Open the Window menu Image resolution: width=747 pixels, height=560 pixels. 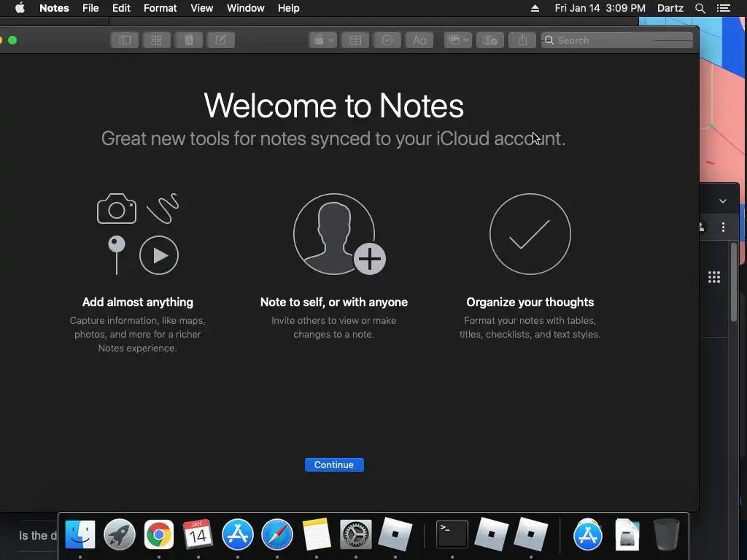[x=246, y=8]
